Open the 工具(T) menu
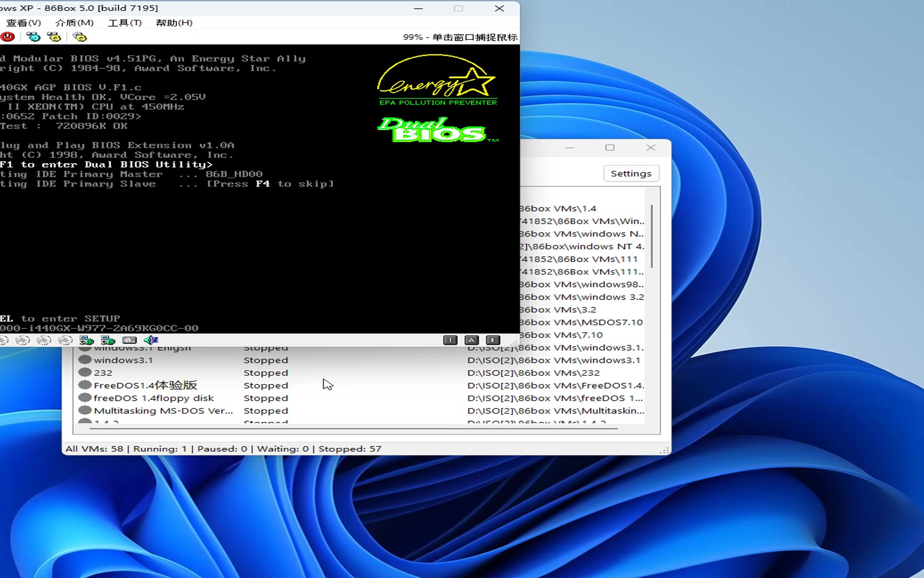924x578 pixels. point(125,22)
